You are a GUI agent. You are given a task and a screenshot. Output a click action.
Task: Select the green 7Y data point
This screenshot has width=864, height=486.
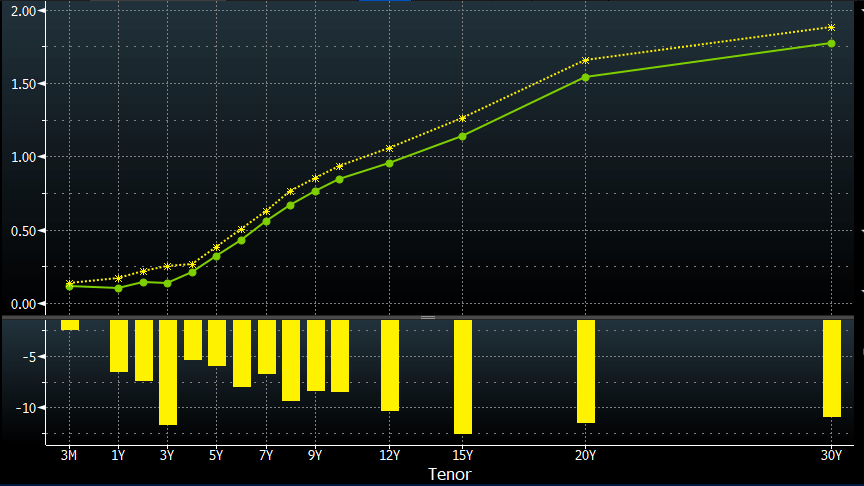tap(266, 222)
